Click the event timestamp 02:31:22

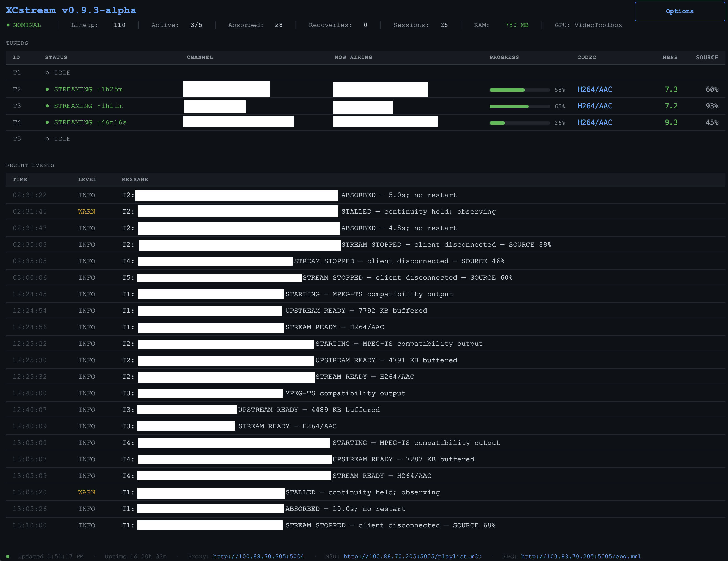[x=30, y=195]
